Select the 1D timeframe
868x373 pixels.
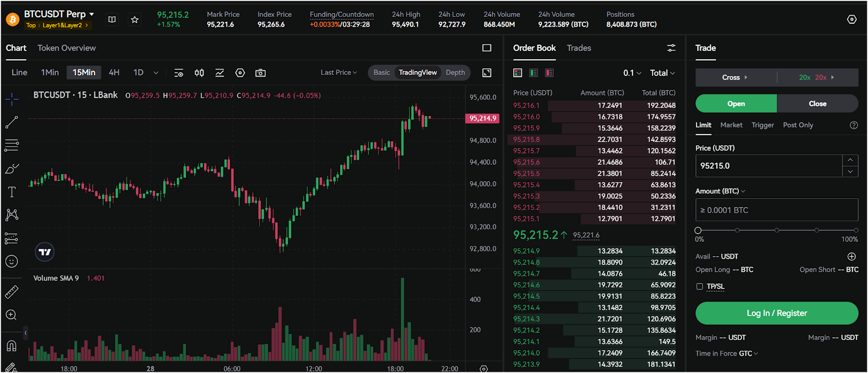(138, 73)
